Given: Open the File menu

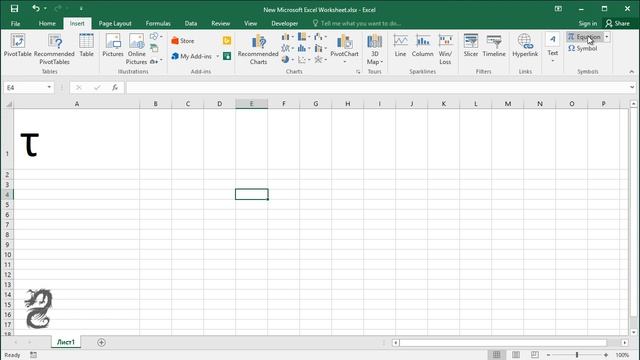Looking at the screenshot, I should [x=16, y=23].
